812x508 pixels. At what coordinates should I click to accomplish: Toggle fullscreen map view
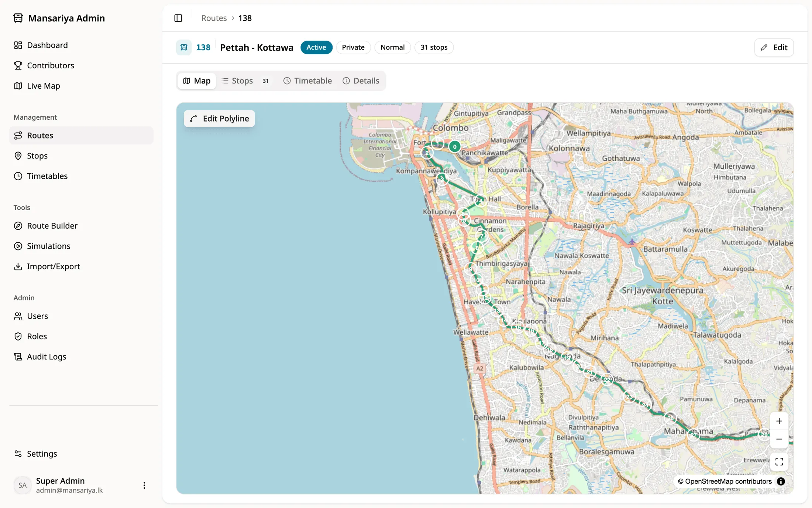(x=779, y=462)
